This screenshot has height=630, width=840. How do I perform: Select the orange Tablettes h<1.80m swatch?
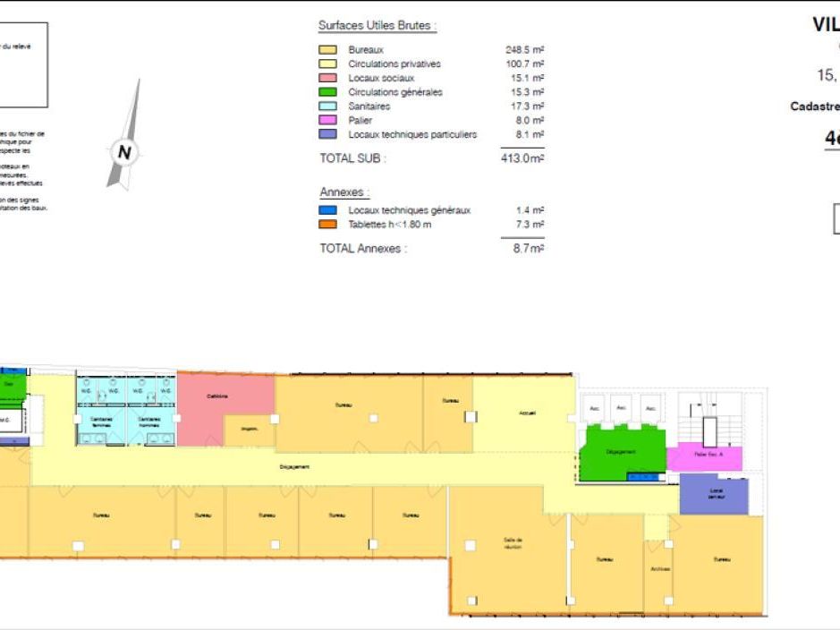(327, 225)
